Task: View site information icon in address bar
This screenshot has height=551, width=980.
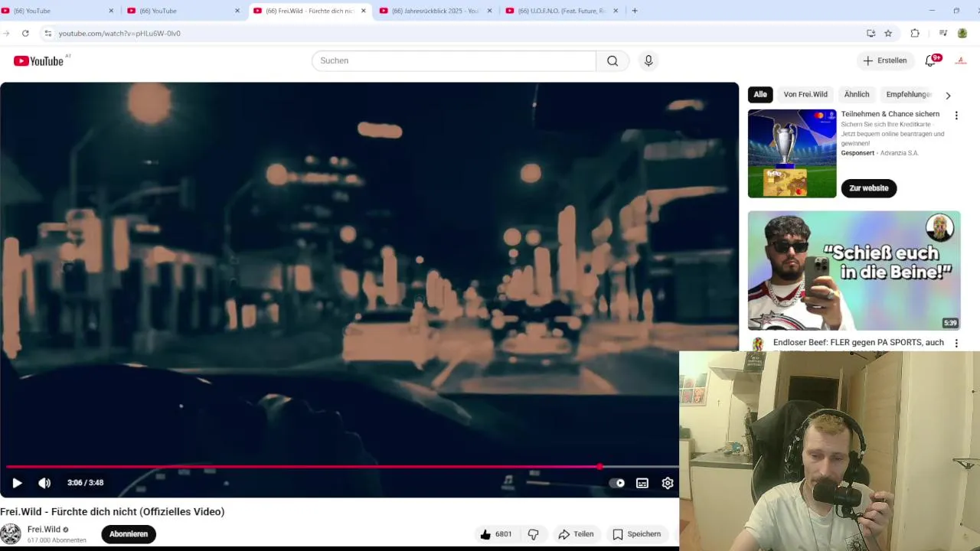Action: [47, 33]
